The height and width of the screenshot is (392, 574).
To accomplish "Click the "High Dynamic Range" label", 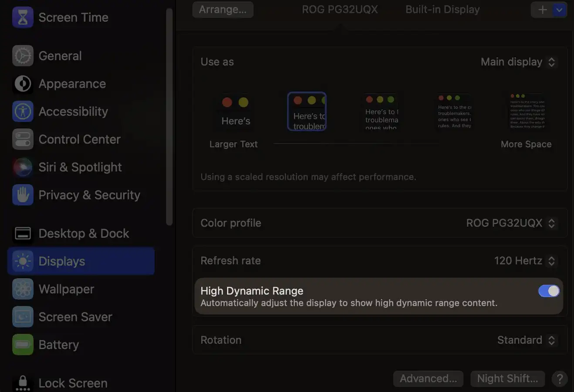I will (252, 291).
